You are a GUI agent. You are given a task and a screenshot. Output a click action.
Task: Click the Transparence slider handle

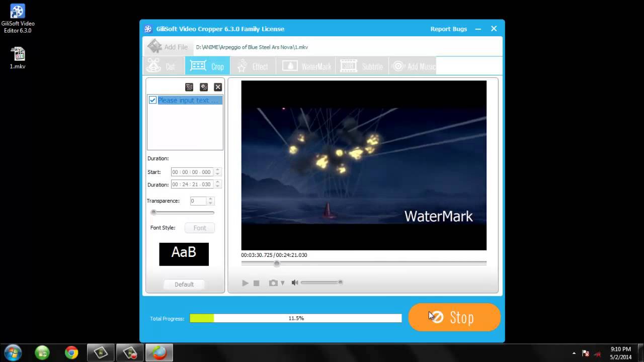coord(153,212)
